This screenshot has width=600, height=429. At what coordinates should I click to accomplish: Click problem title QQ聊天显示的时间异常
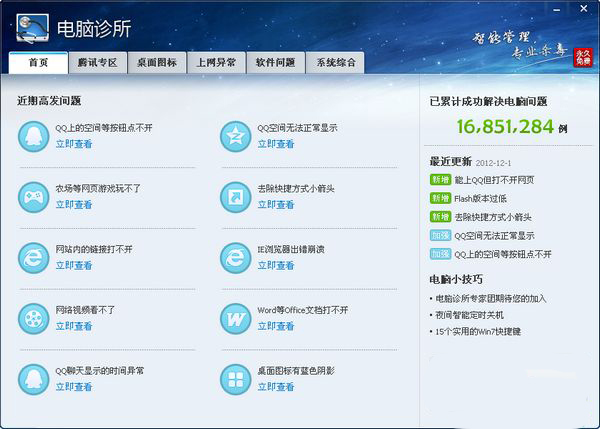pos(99,370)
